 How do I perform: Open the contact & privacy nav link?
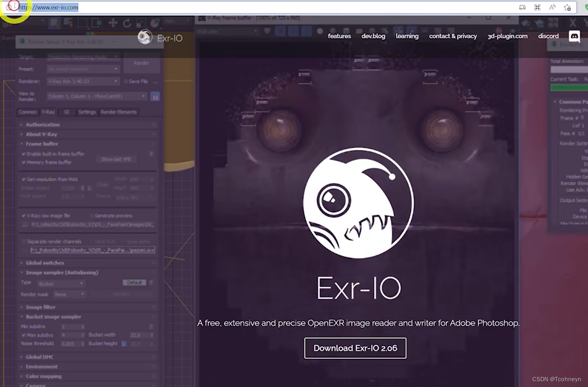click(x=453, y=36)
